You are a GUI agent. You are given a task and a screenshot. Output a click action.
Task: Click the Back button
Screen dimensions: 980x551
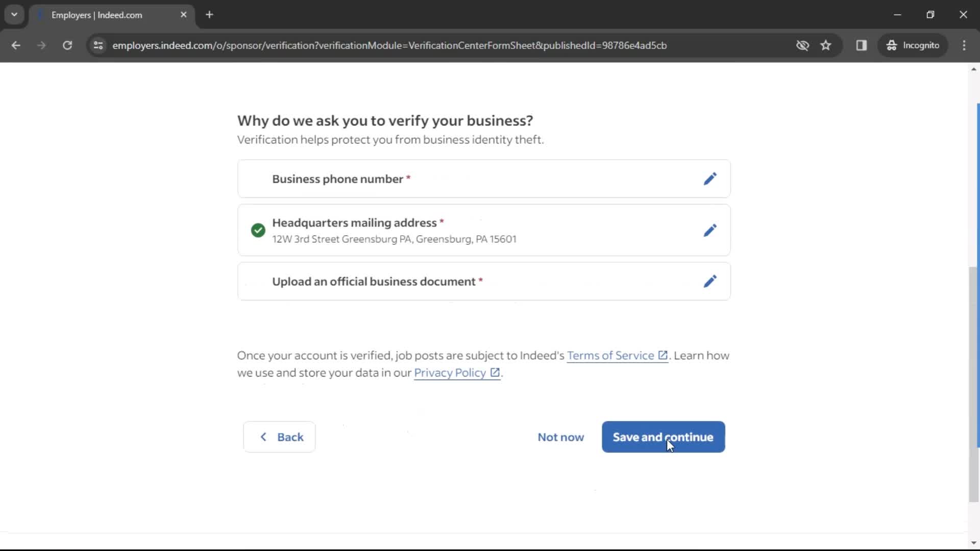point(279,437)
